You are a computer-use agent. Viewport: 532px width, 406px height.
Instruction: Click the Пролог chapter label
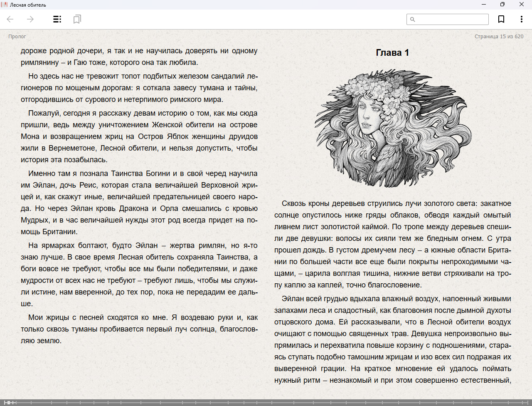(x=17, y=37)
